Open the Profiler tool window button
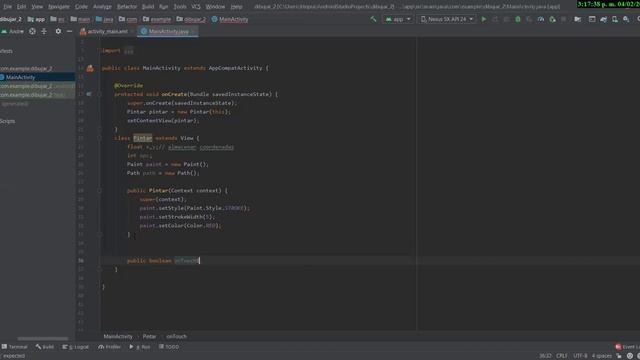 tap(109, 347)
